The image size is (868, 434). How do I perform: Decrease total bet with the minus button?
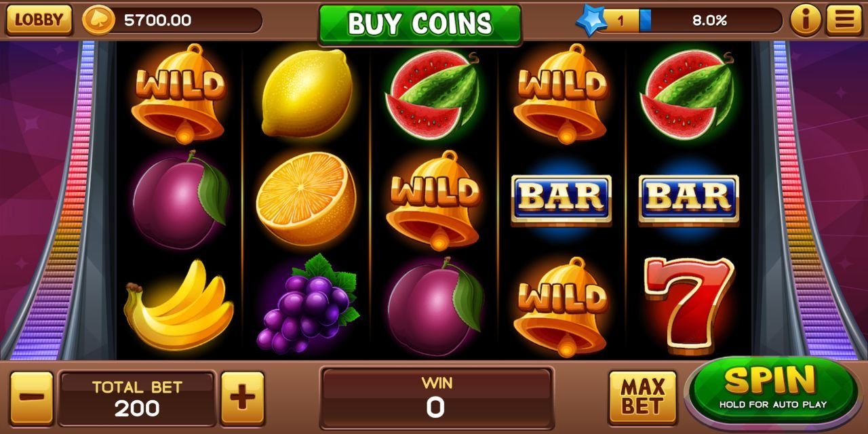31,398
